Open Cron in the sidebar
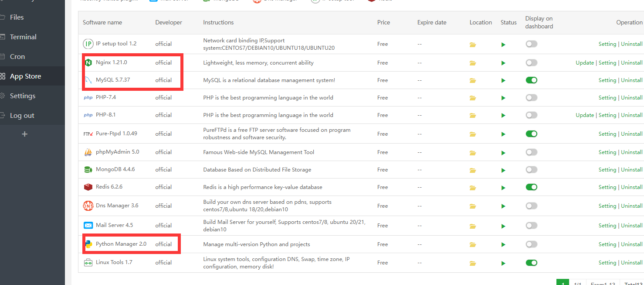The image size is (644, 285). (x=32, y=57)
